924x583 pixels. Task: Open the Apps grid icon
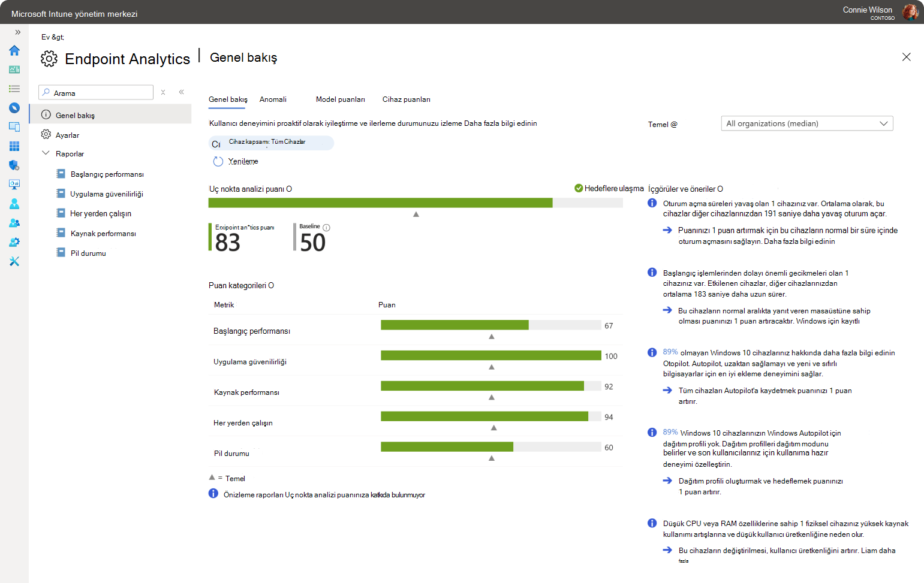coord(14,146)
